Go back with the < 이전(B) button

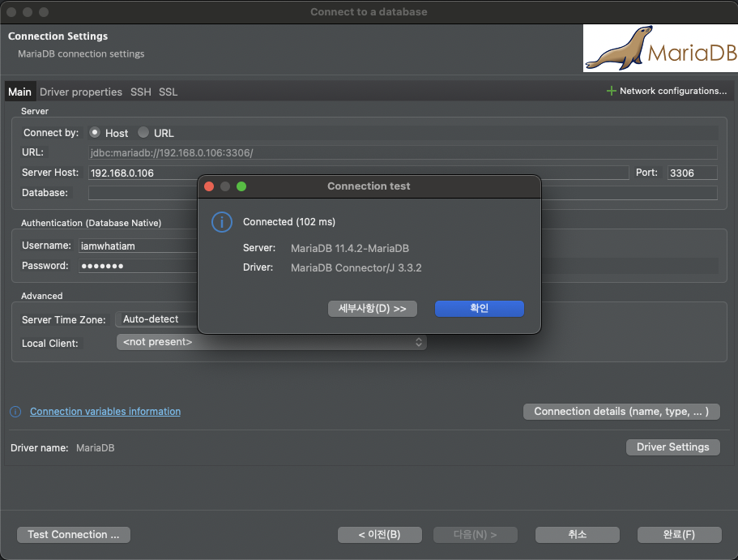[x=379, y=535]
